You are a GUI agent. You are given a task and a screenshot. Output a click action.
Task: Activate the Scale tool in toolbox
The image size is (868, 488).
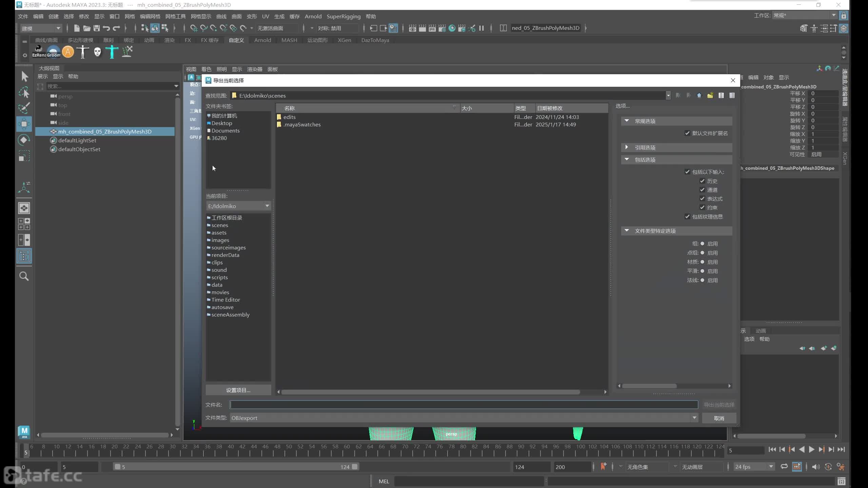[24, 156]
